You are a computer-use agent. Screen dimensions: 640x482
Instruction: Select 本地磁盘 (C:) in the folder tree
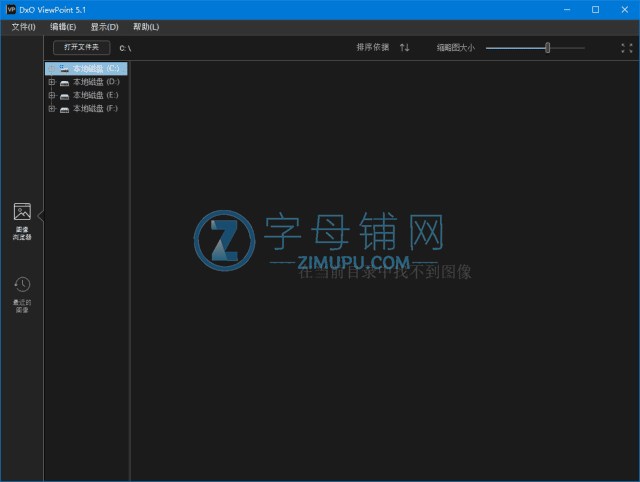[86, 69]
